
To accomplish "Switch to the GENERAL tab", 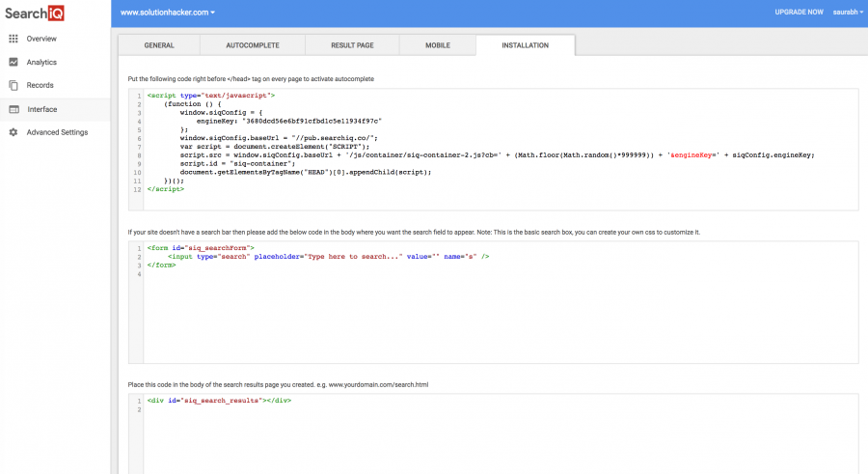I will pos(159,45).
